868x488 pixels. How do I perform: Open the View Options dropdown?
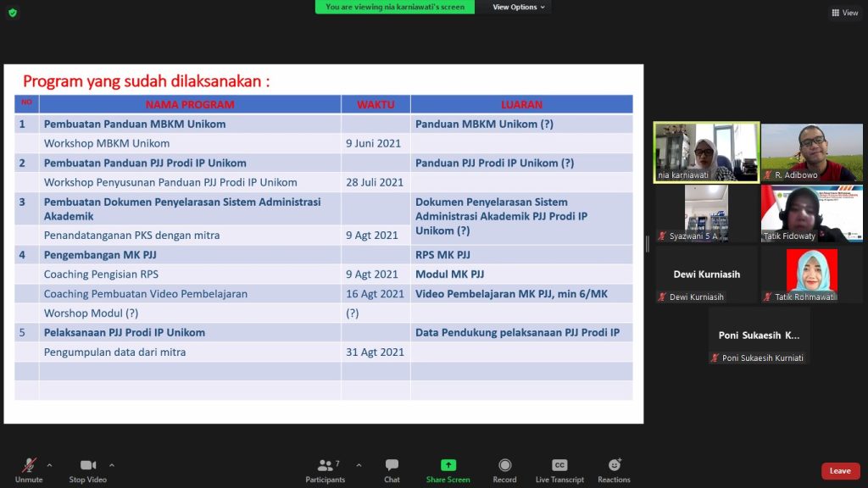pos(519,7)
